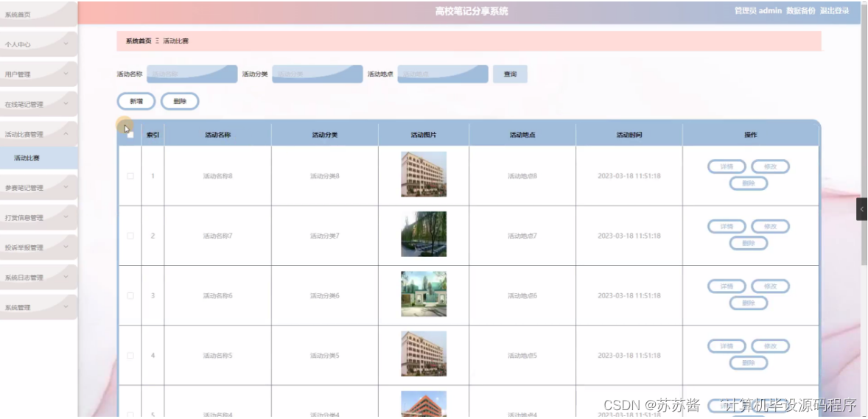Click the 退出登录 logout link
The width and height of the screenshot is (868, 419).
[x=834, y=11]
